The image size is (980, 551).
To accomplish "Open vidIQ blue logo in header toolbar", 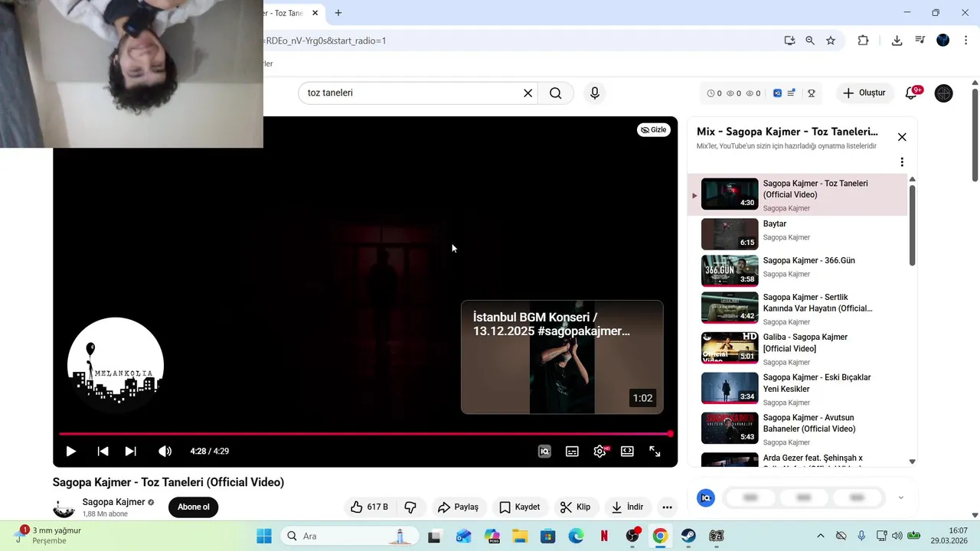I will (777, 93).
